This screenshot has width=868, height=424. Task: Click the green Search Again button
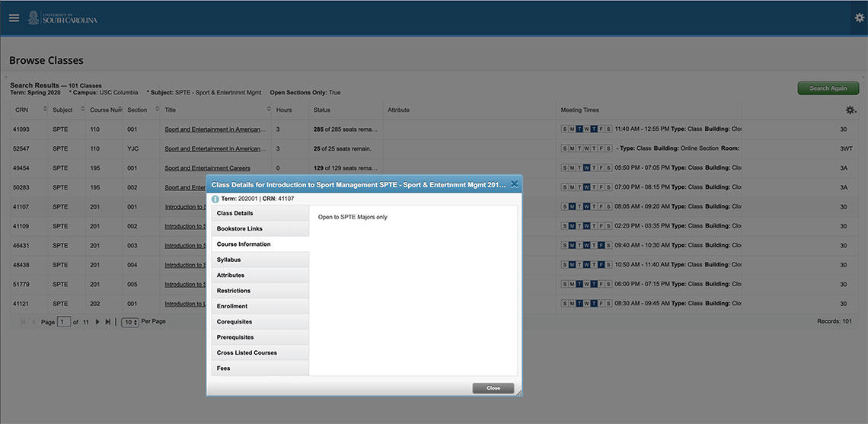[x=828, y=88]
